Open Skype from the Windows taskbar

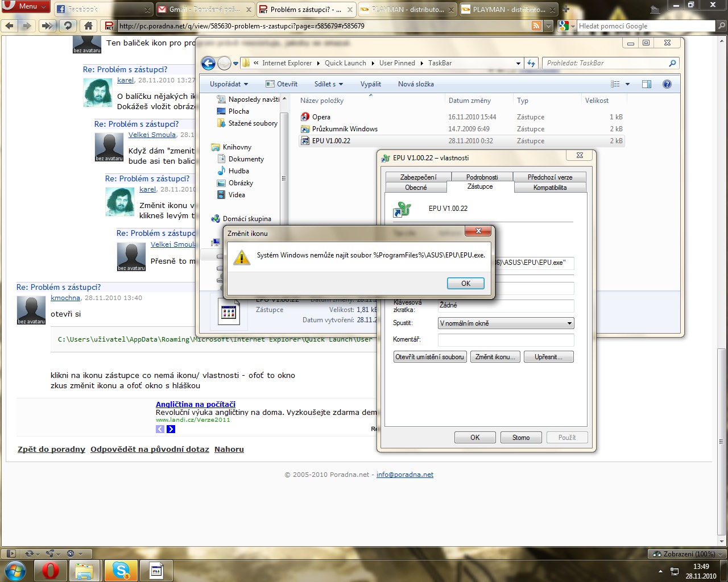coord(121,571)
